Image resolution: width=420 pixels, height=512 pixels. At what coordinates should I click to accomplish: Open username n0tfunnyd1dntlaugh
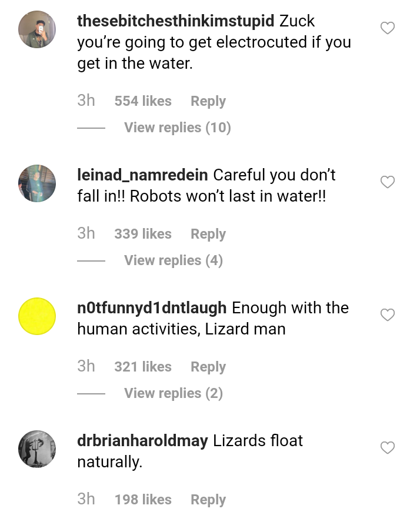152,308
